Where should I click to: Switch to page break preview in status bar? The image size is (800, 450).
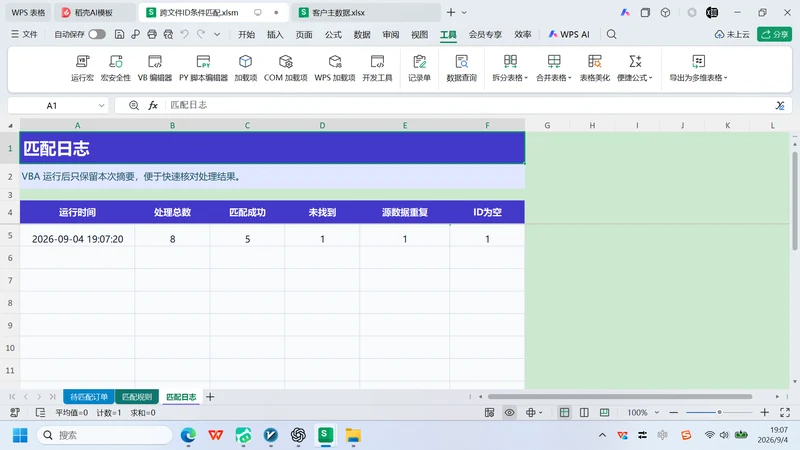[605, 412]
